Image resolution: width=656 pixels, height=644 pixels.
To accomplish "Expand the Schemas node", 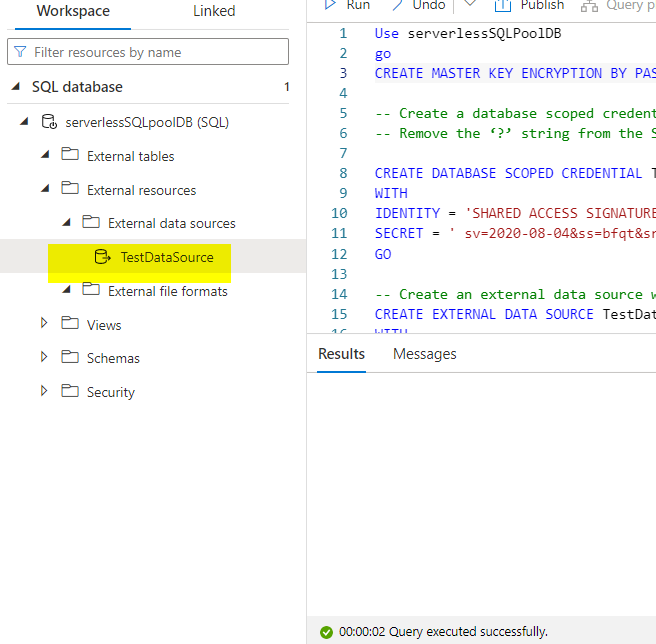I will tap(44, 357).
